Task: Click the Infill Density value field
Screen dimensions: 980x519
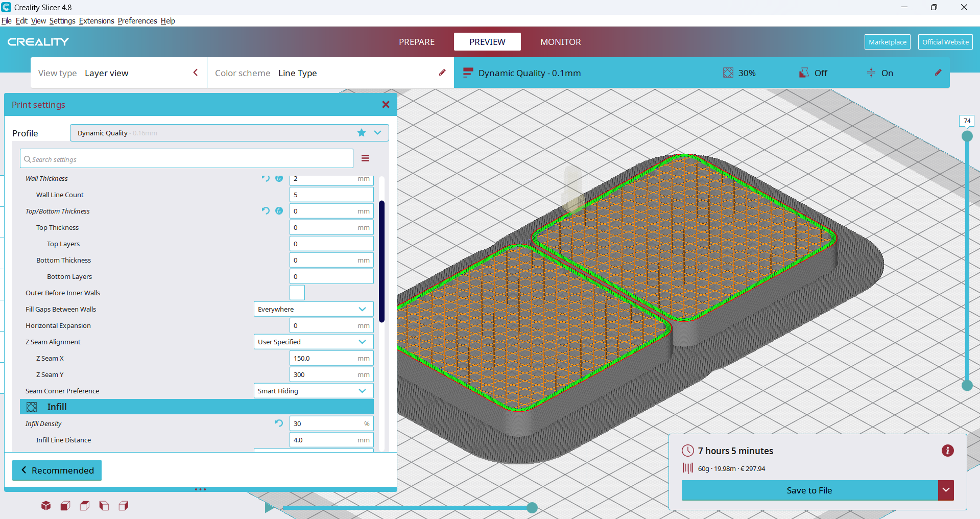Action: coord(331,423)
